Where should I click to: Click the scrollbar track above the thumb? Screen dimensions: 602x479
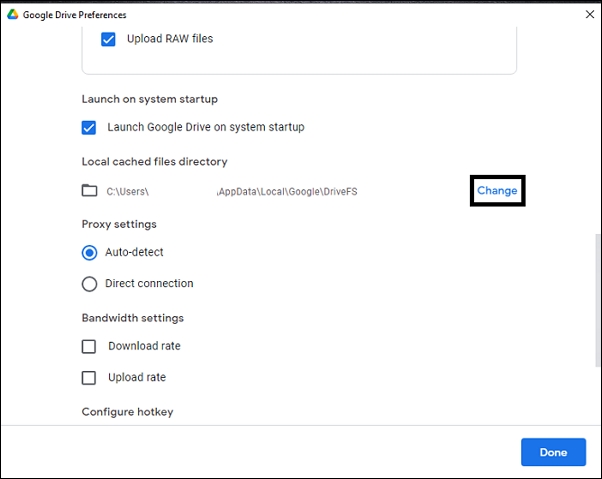click(597, 130)
